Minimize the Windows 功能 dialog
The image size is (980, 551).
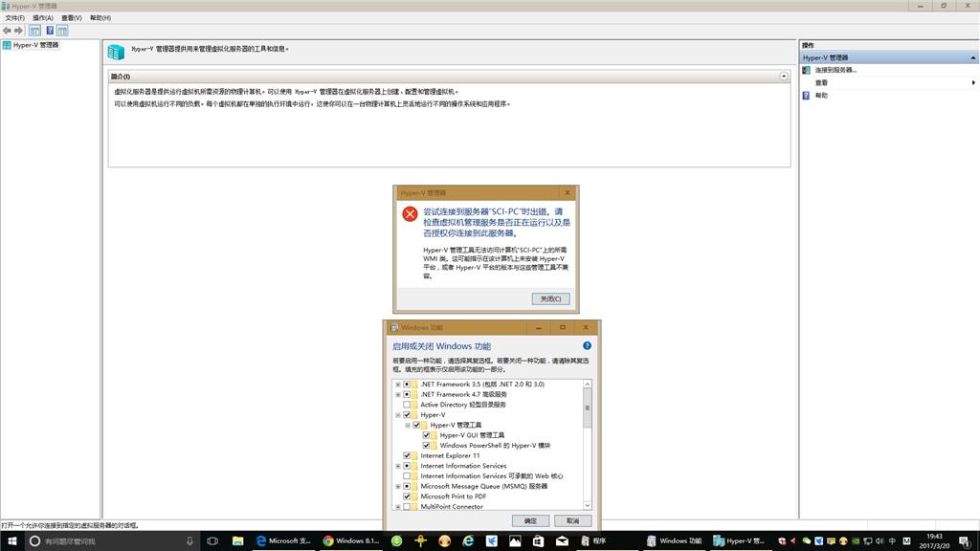539,327
